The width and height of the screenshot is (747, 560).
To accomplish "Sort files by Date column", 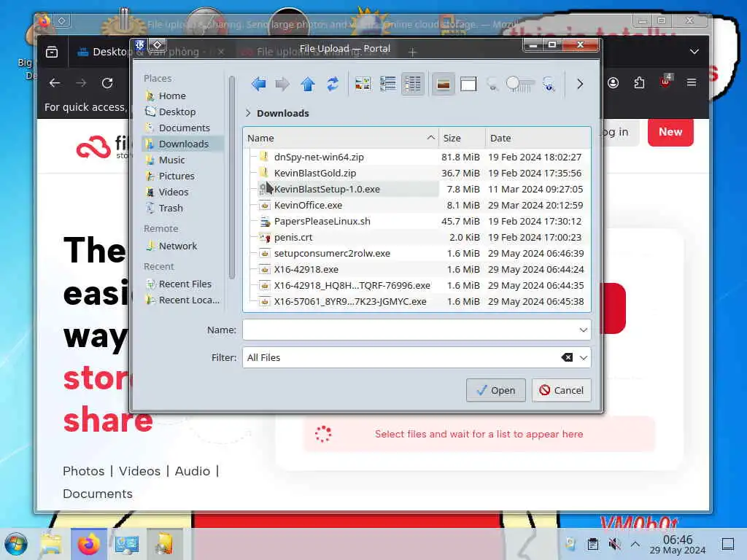I will click(538, 138).
